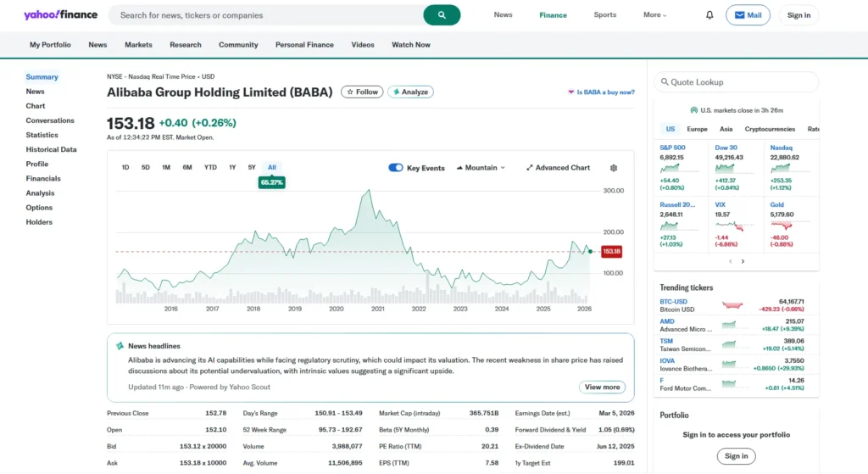The width and height of the screenshot is (868, 474).
Task: Open the 'Is BABA a buy now?' link
Action: (x=601, y=92)
